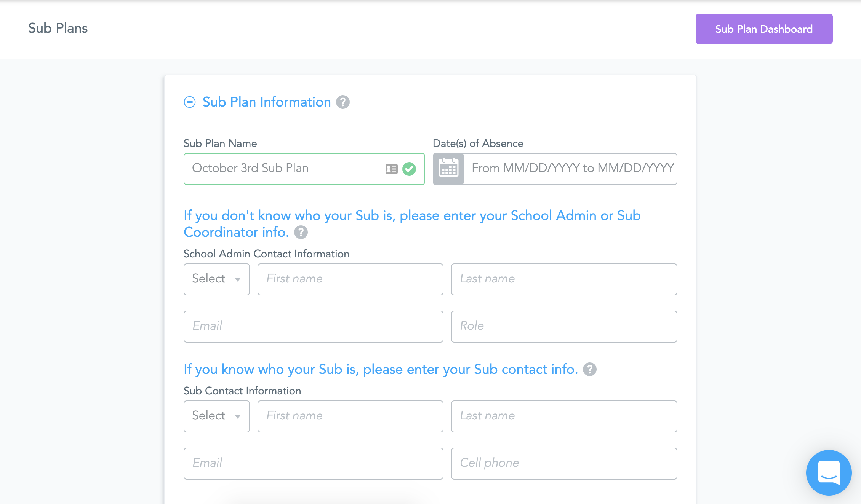Click help icon beside Sub Plan Information
This screenshot has height=504, width=861.
point(342,102)
